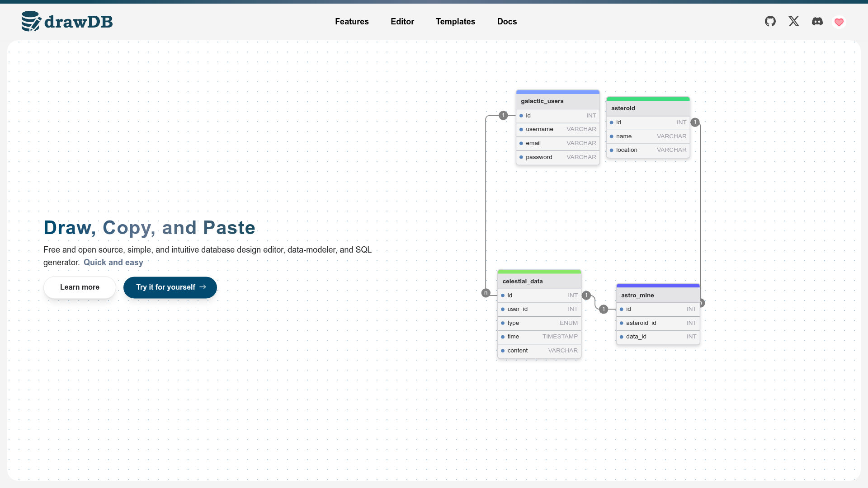Click the user_id field in celestial_data
The height and width of the screenshot is (488, 868).
coord(539,309)
